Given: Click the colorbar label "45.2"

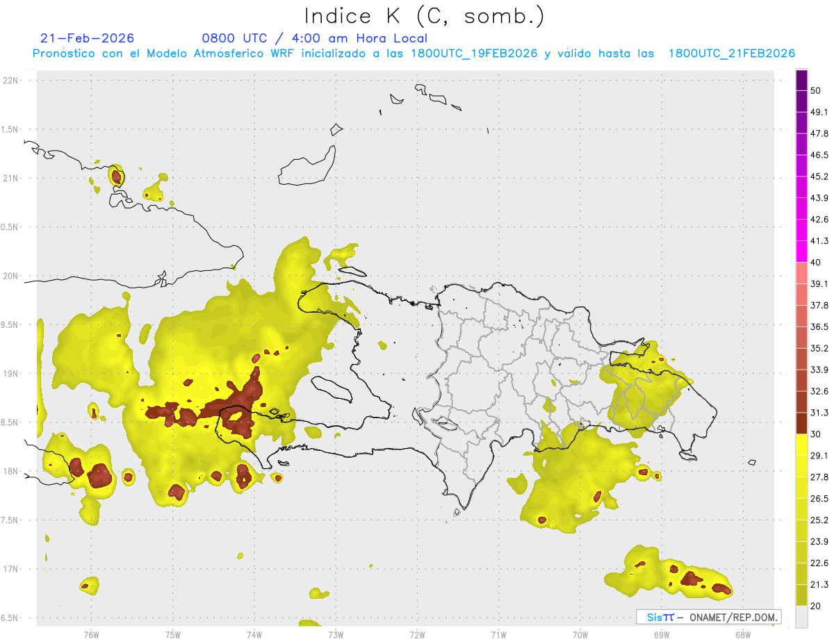Looking at the screenshot, I should coord(819,176).
